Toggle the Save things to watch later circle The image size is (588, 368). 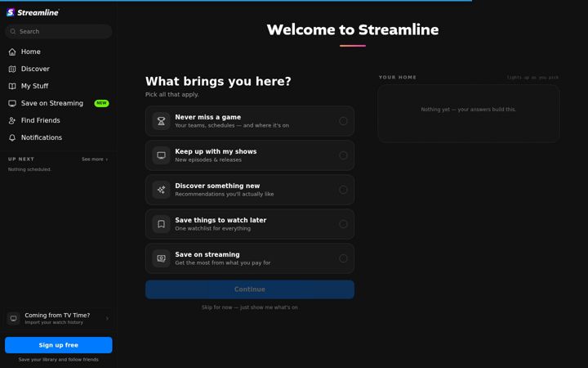pyautogui.click(x=343, y=224)
